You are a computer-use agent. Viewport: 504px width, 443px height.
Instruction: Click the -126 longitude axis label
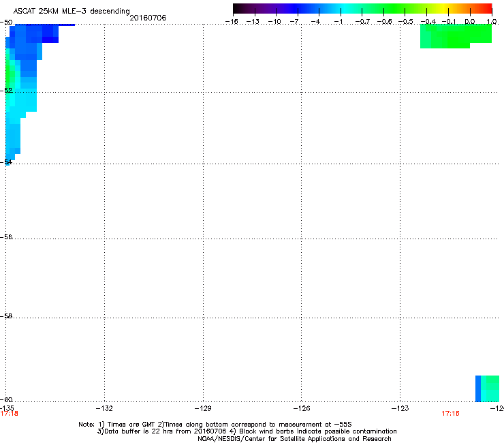(302, 408)
